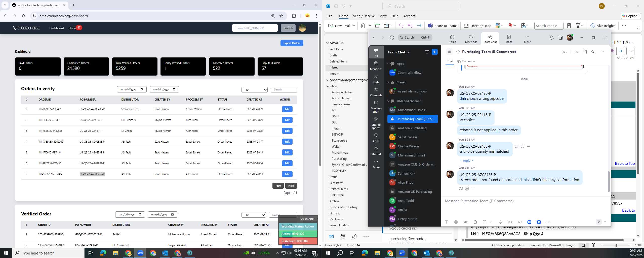644x258 pixels.
Task: Open Viva Insights in Outlook ribbon
Action: [602, 26]
